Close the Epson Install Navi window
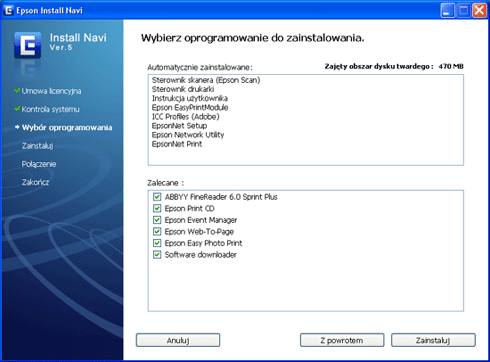Image resolution: width=490 pixels, height=362 pixels. coord(480,10)
